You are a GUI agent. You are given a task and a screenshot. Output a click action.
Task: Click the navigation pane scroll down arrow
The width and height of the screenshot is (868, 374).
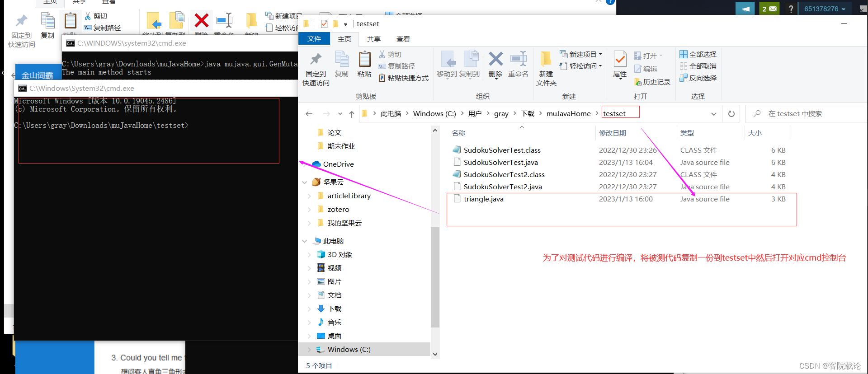435,354
